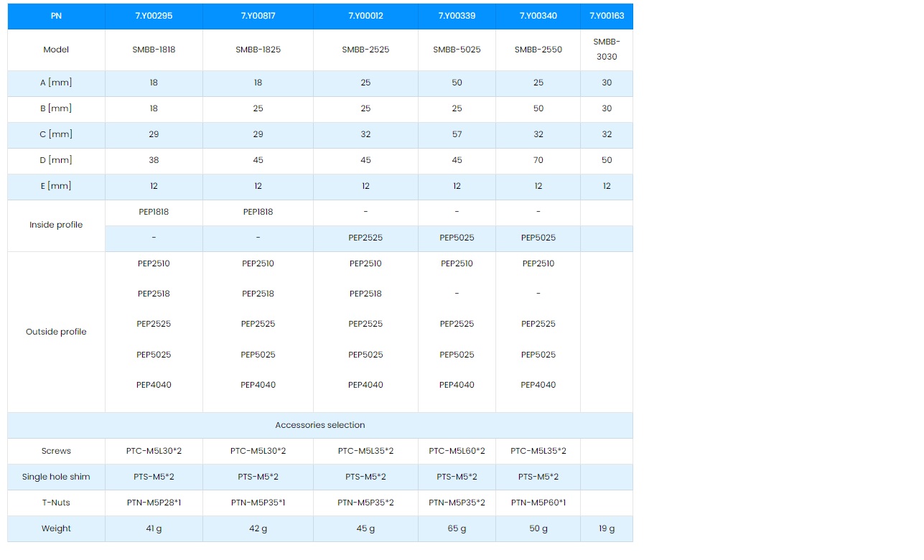Click the Inside profile row label

click(56, 225)
